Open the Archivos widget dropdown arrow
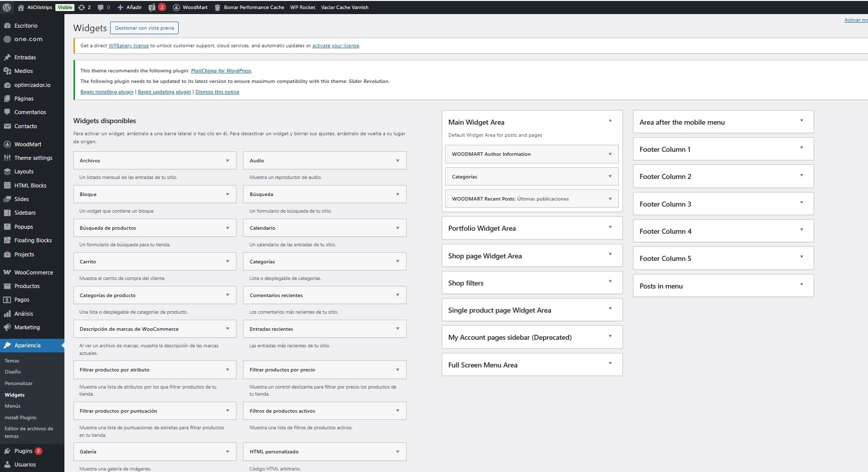Image resolution: width=868 pixels, height=472 pixels. (227, 161)
